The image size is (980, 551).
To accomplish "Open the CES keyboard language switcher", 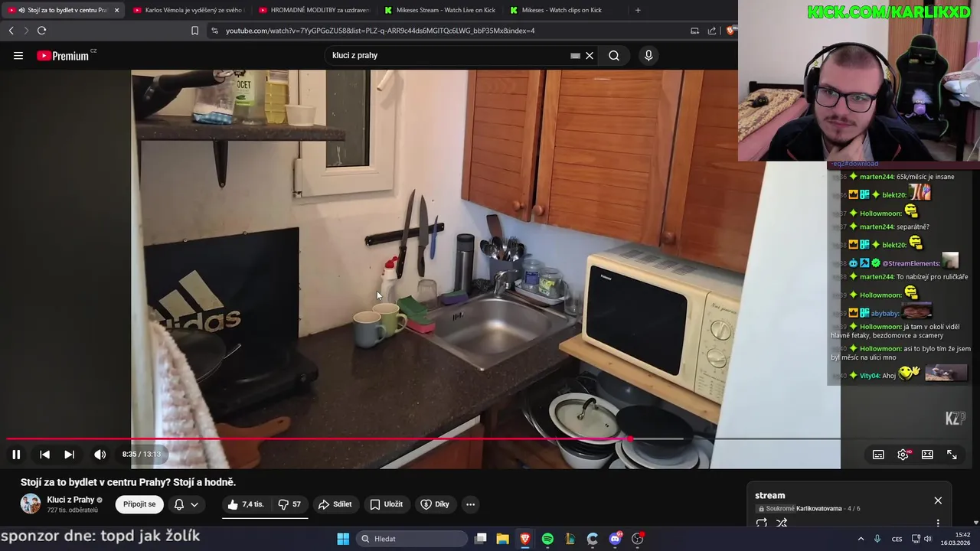I will pos(897,539).
